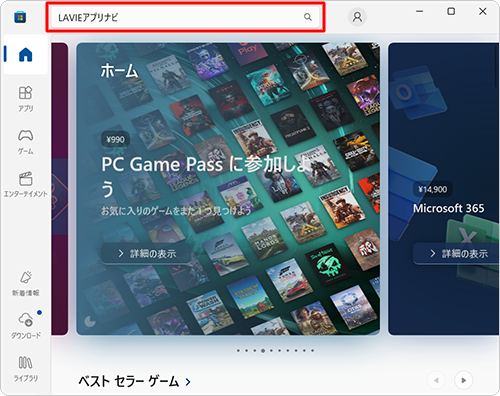The width and height of the screenshot is (500, 396).
Task: Click the Microsoft Store logo icon
Action: [x=20, y=17]
